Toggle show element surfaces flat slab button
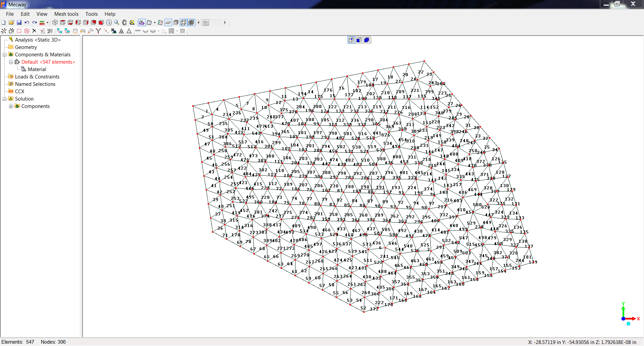The width and height of the screenshot is (644, 346). [168, 22]
